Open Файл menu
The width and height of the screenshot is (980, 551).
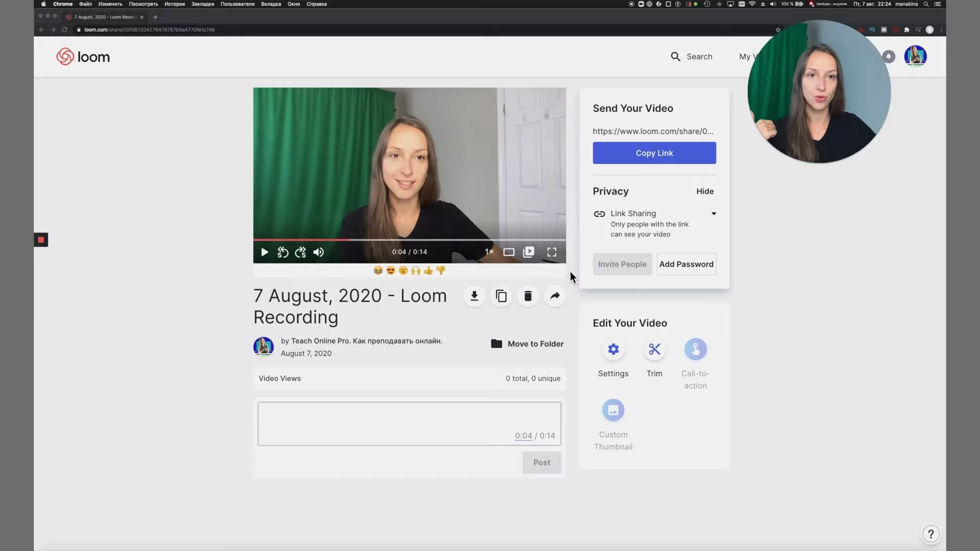point(85,4)
